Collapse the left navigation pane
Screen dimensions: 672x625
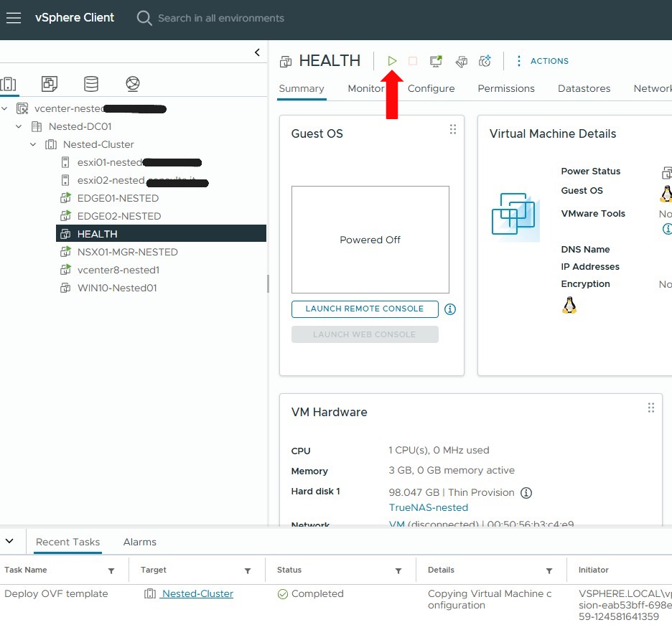257,52
